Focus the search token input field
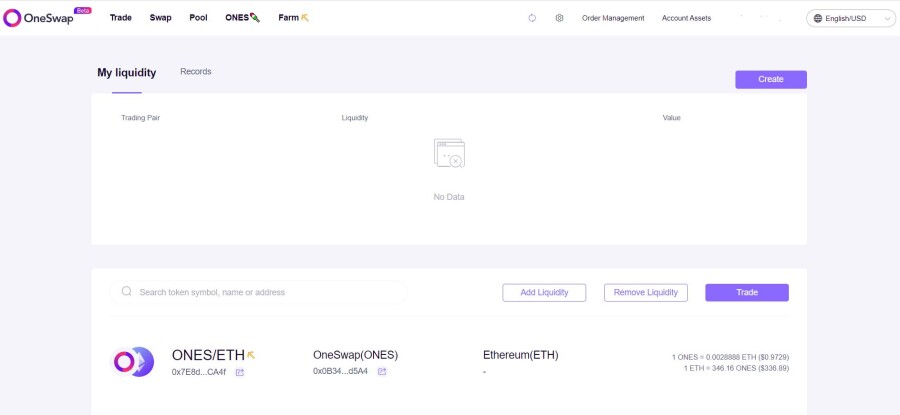Screen dimensions: 900x415 (x=258, y=292)
